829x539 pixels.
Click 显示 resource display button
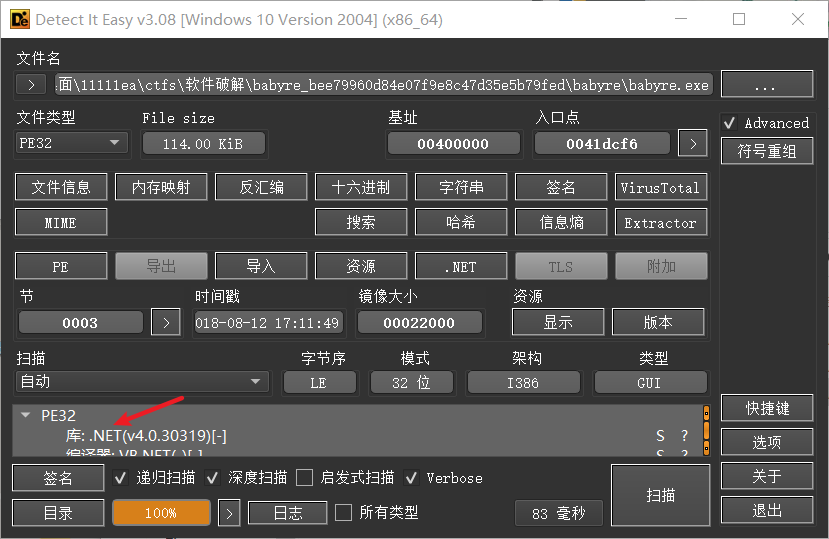[x=558, y=322]
